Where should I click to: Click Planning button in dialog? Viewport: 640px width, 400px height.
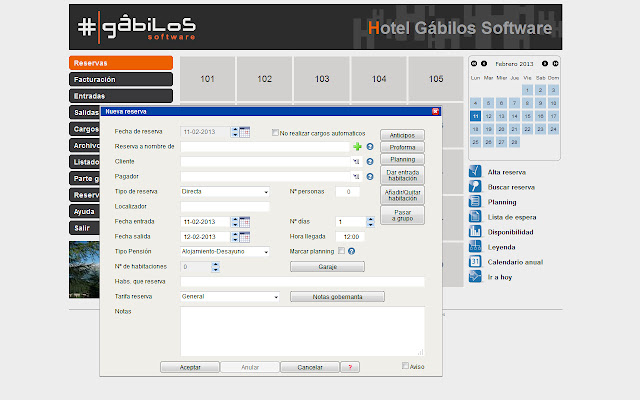402,159
